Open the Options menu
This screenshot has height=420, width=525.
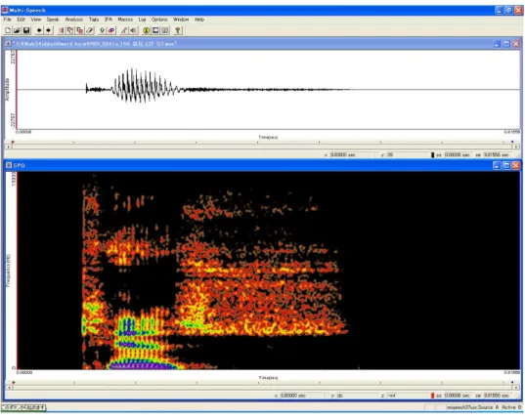[x=159, y=20]
